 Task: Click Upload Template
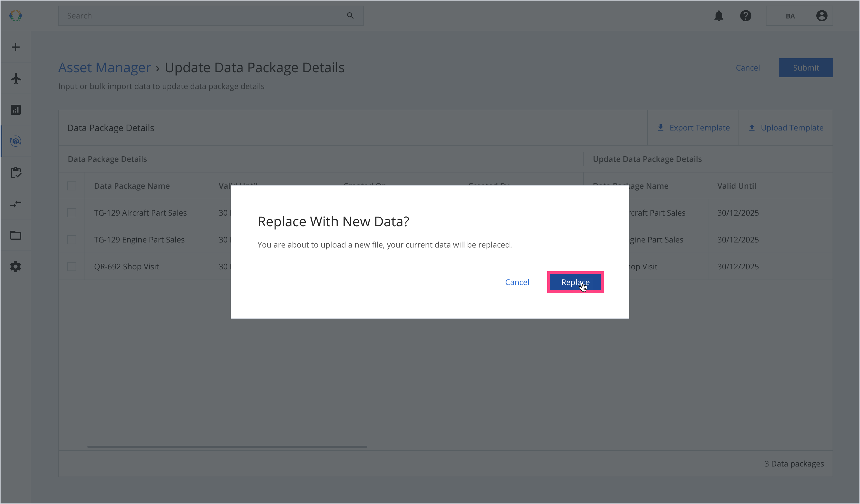(x=786, y=128)
